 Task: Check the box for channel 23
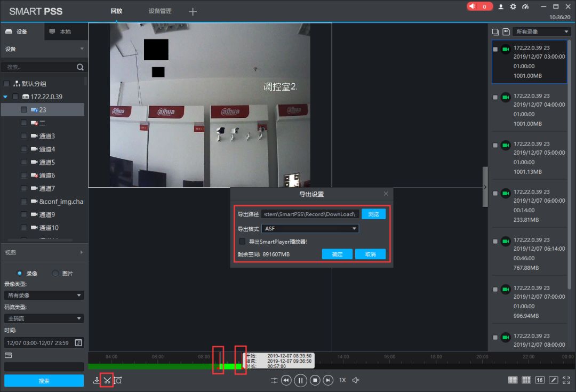coord(24,109)
